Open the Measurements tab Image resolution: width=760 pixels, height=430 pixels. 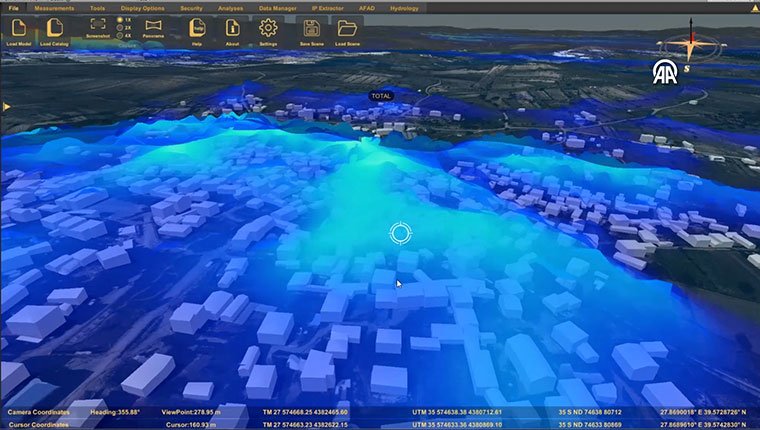tap(54, 7)
